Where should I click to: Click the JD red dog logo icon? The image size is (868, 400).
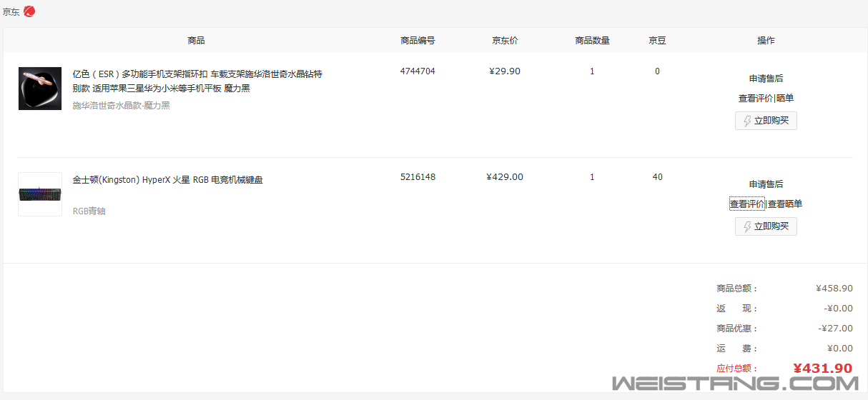click(x=29, y=11)
